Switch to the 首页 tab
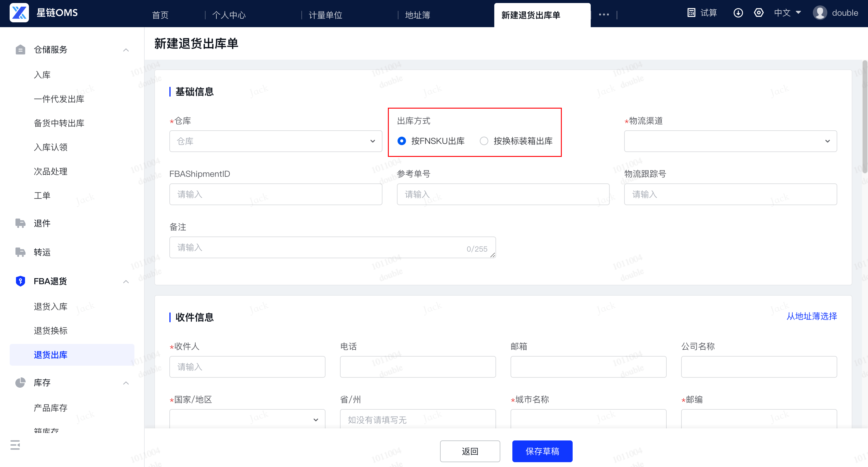Image resolution: width=868 pixels, height=467 pixels. 160,15
